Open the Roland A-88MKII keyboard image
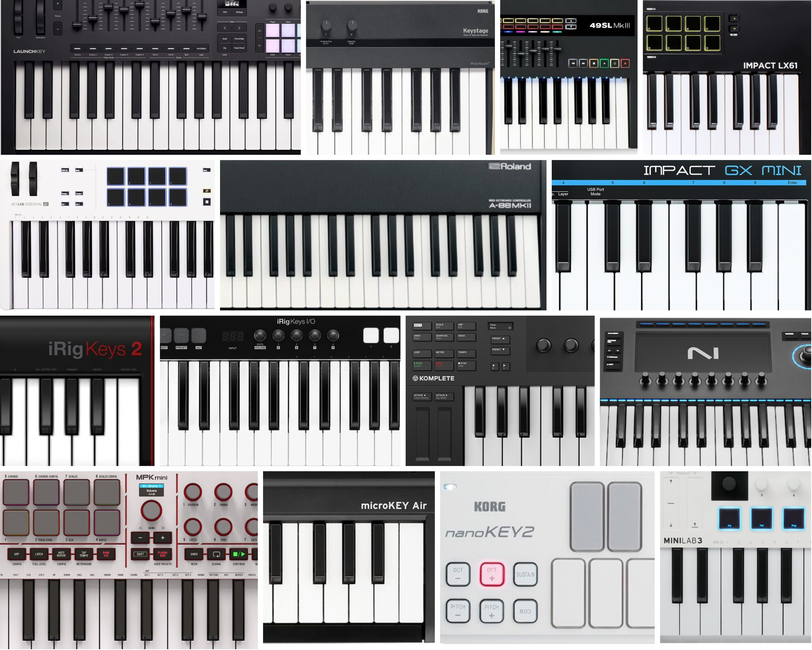 pos(383,235)
